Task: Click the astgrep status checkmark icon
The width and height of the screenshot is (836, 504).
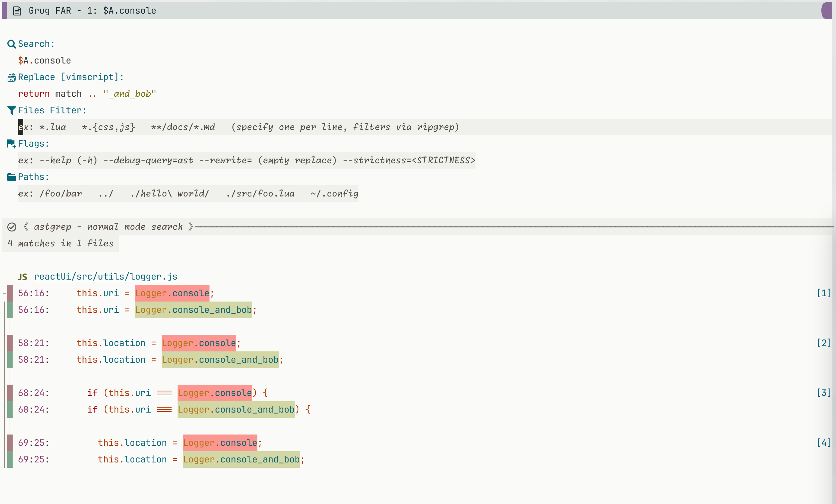Action: coord(12,227)
